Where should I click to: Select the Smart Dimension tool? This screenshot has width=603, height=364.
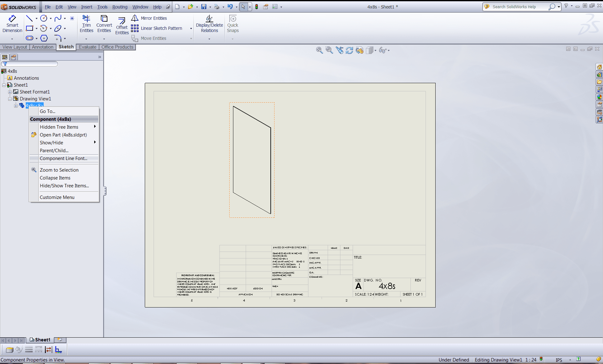(x=12, y=24)
